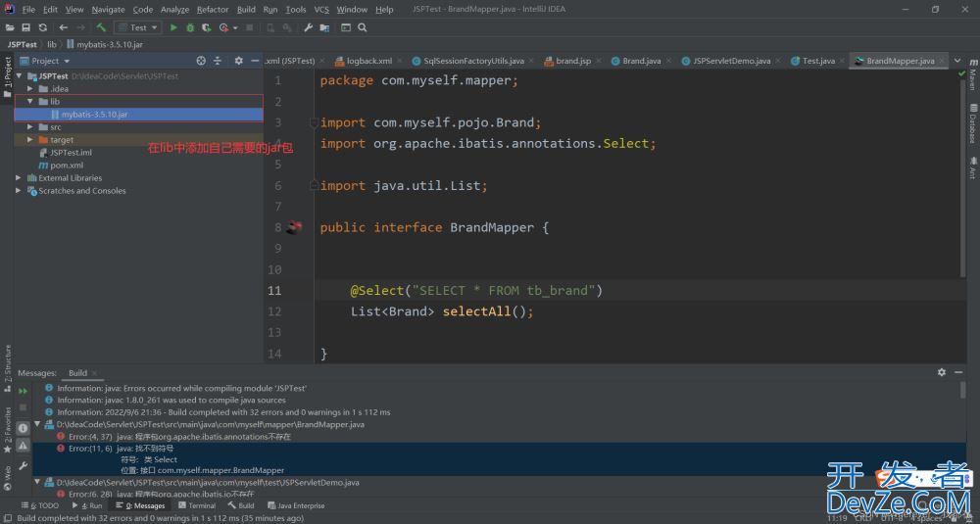Collapse the JSPTest root folder
The height and width of the screenshot is (524, 980).
point(19,76)
